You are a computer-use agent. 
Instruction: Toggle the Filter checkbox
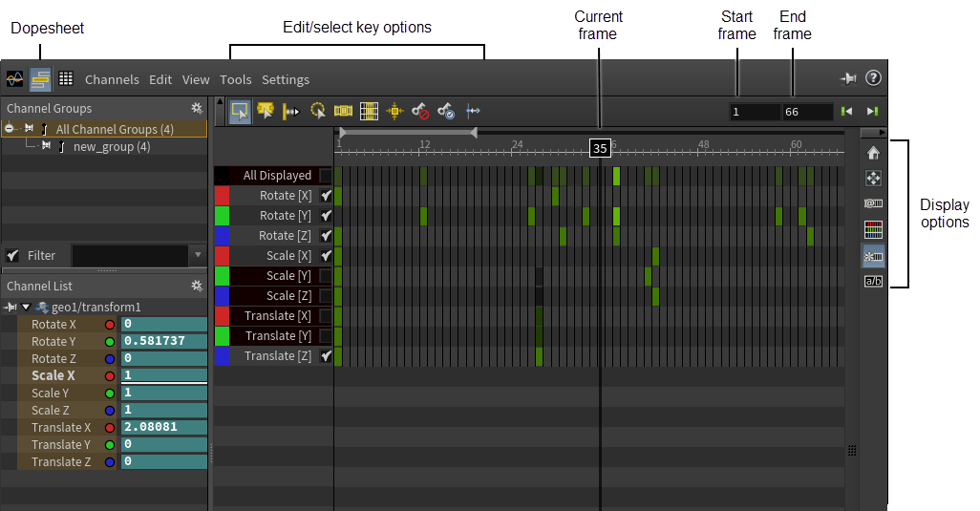click(x=11, y=256)
